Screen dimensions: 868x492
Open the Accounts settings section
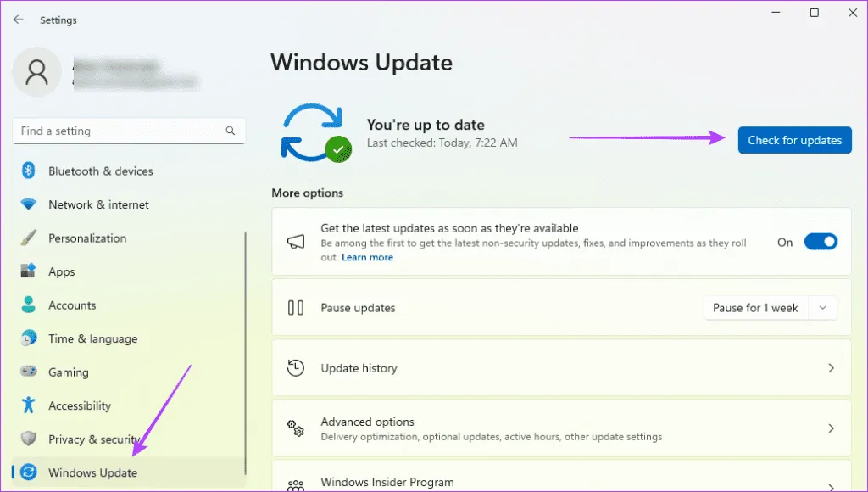click(x=72, y=305)
